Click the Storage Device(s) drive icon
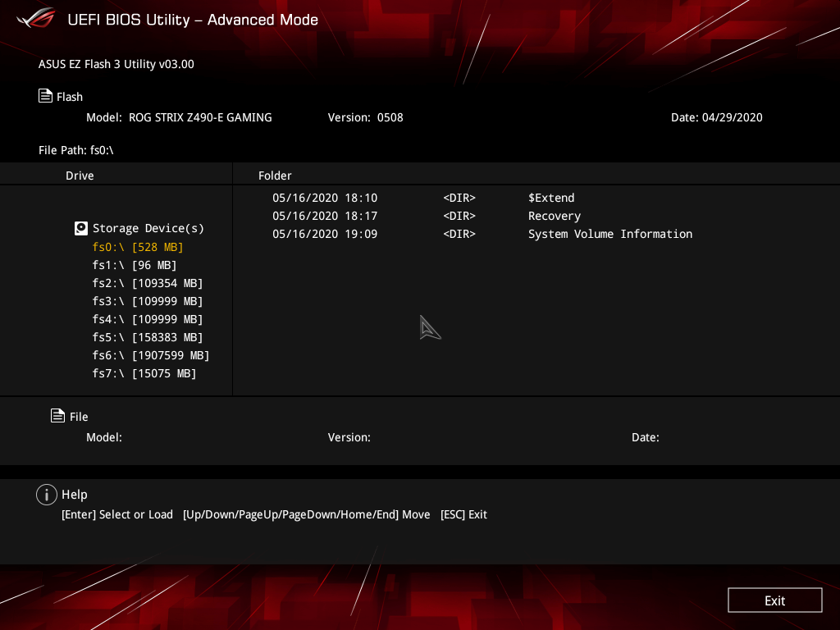 (x=81, y=228)
